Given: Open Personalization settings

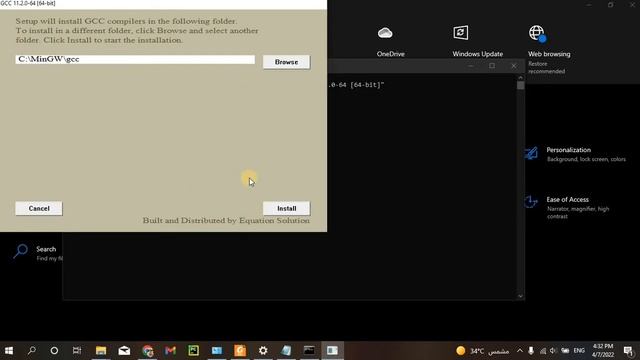Looking at the screenshot, I should 576,154.
